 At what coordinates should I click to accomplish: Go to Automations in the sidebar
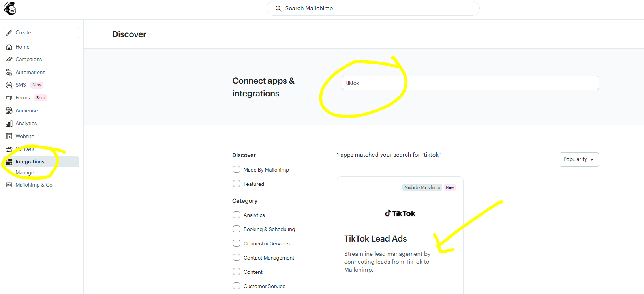coord(30,73)
